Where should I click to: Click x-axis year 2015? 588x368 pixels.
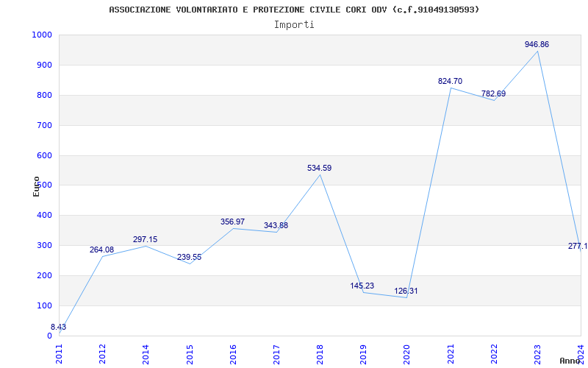(190, 354)
